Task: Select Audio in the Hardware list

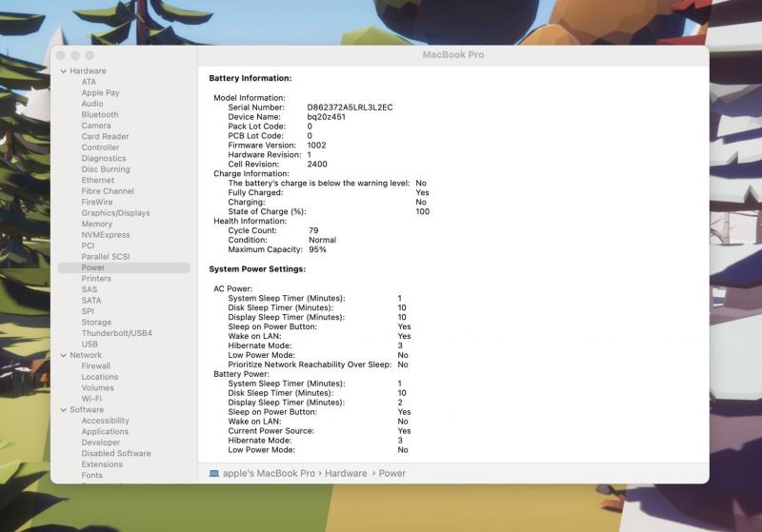Action: click(91, 104)
